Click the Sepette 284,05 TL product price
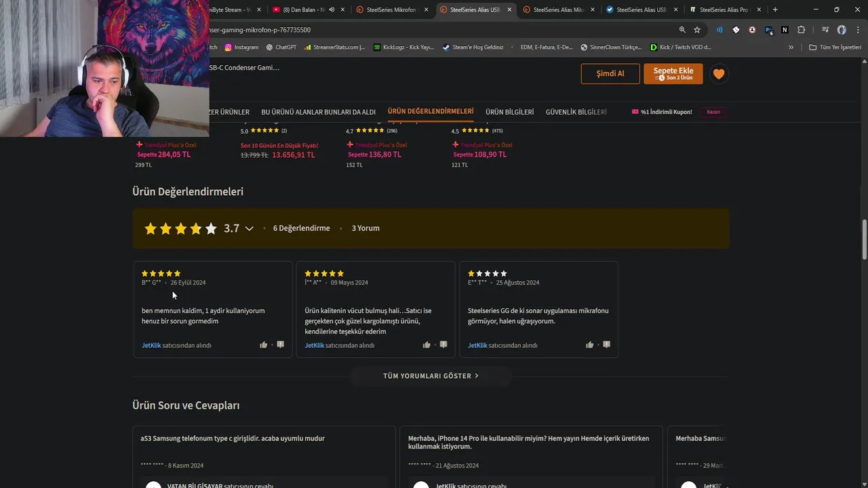This screenshot has height=488, width=868. pyautogui.click(x=163, y=155)
